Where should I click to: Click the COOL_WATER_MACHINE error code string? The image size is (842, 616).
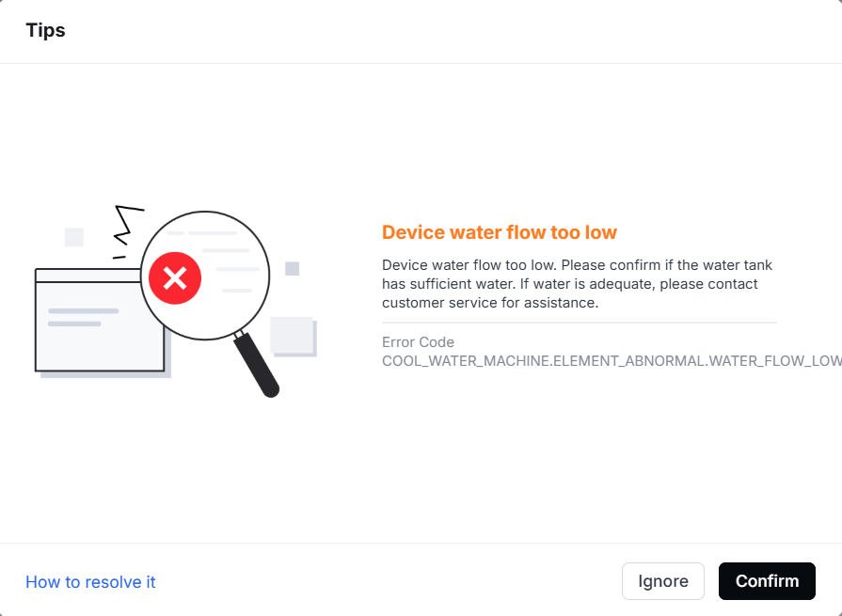coord(612,361)
